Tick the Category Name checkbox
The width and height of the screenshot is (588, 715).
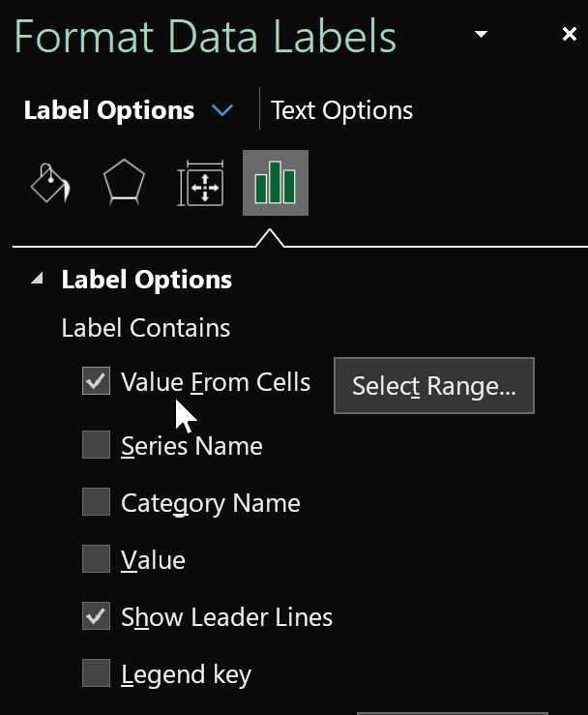tap(96, 502)
